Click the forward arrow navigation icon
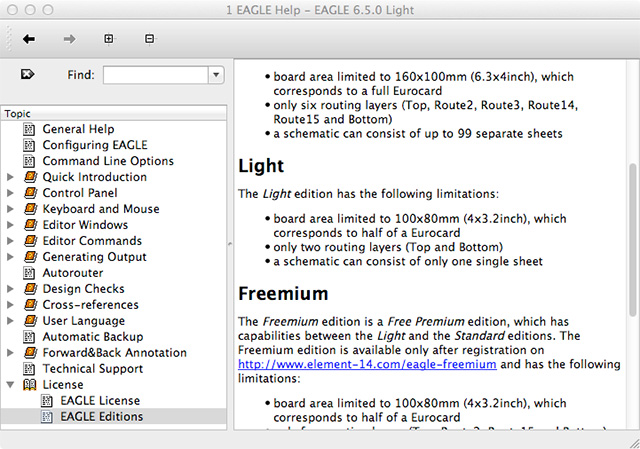The height and width of the screenshot is (449, 640). [x=70, y=39]
